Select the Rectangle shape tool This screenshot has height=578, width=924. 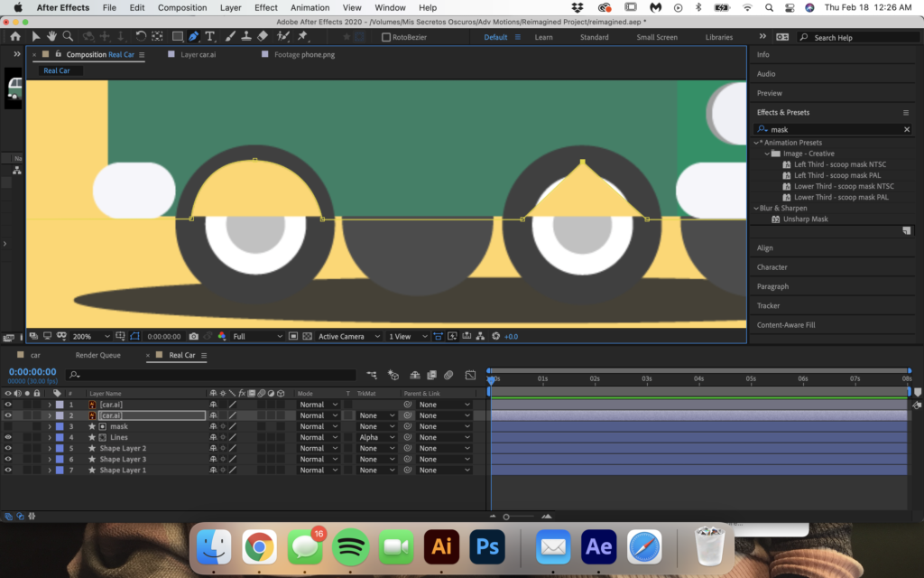click(x=177, y=37)
